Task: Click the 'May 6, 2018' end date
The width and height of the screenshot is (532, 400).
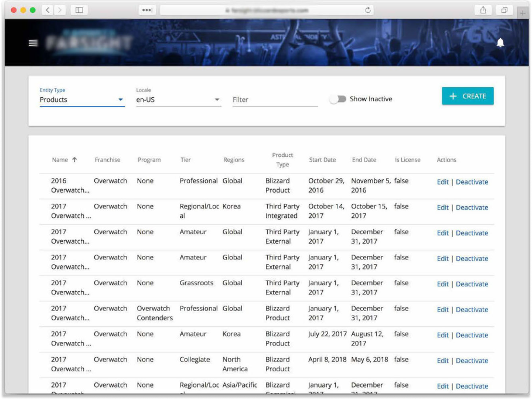Action: (370, 360)
